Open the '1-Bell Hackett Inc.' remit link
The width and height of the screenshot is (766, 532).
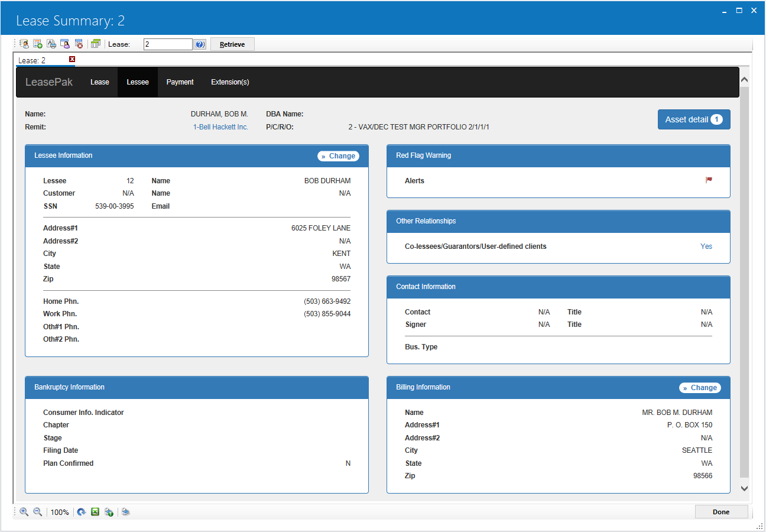220,127
